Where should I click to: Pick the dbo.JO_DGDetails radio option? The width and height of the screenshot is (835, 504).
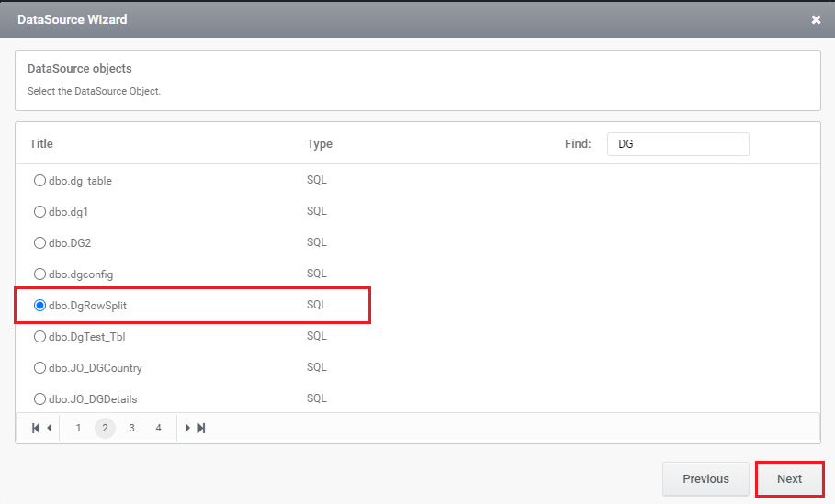click(x=39, y=398)
